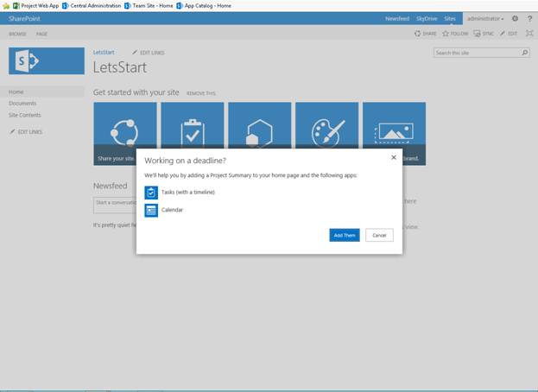Click the Search this site field

click(x=478, y=53)
